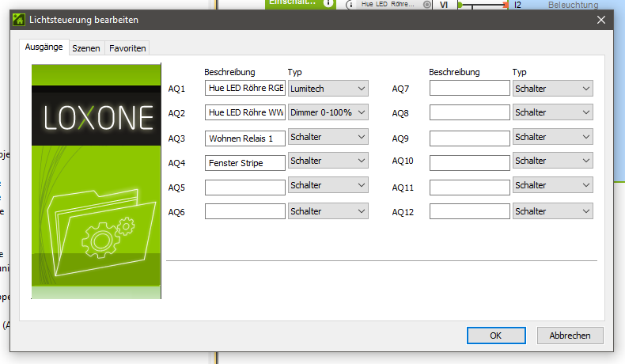Viewport: 625px width, 364px height.
Task: Switch to the Favoriten tab
Action: click(127, 48)
